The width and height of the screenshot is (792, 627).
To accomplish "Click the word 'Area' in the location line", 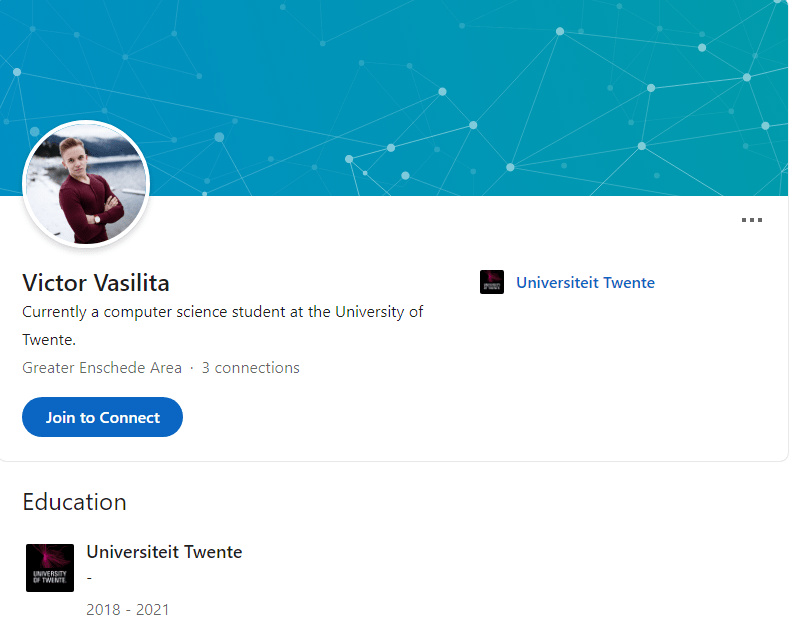I will pos(166,368).
